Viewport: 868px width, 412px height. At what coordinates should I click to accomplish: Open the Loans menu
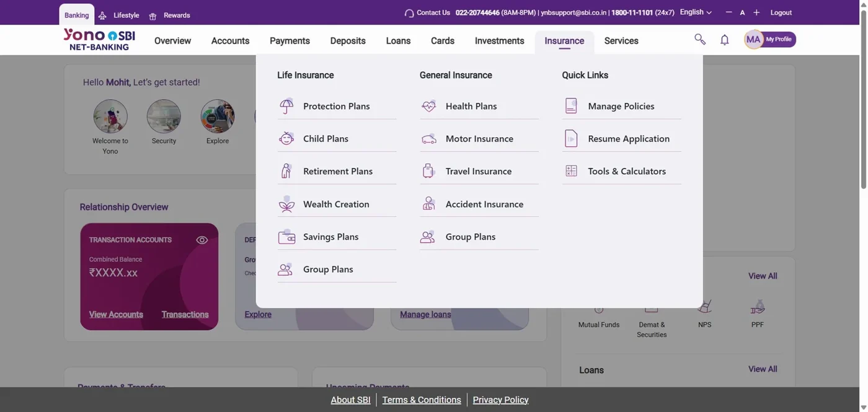coord(398,41)
